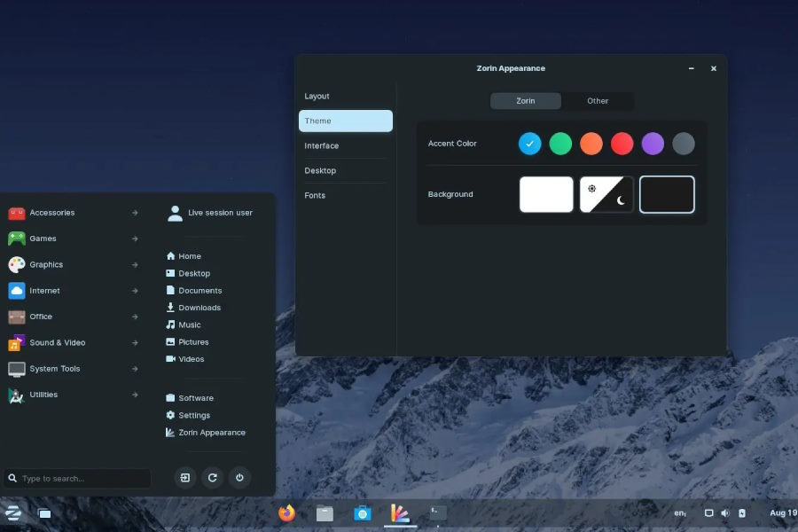798x532 pixels.
Task: Click the Type to search field
Action: [78, 479]
